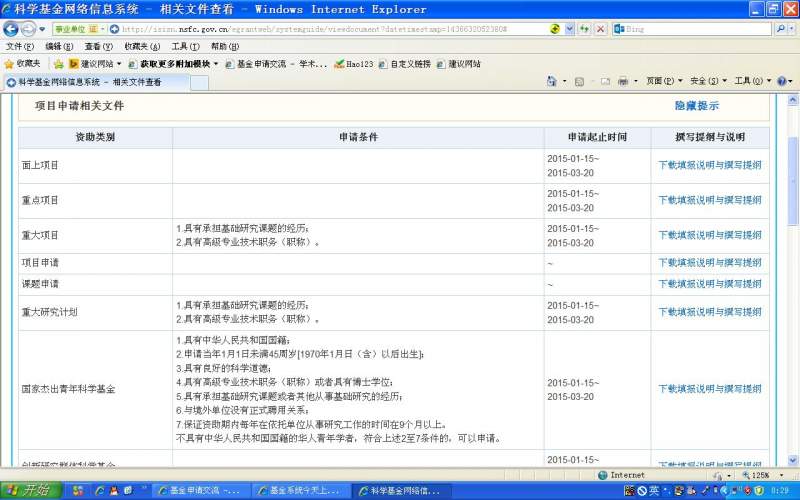The image size is (800, 500).
Task: Open the 安全(S) command bar menu
Action: (708, 81)
